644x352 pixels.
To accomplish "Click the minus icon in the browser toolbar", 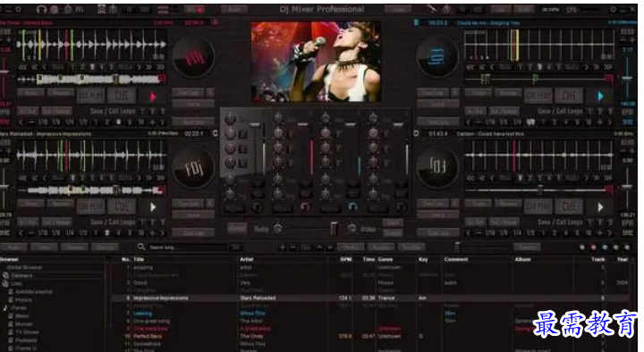I will [292, 247].
